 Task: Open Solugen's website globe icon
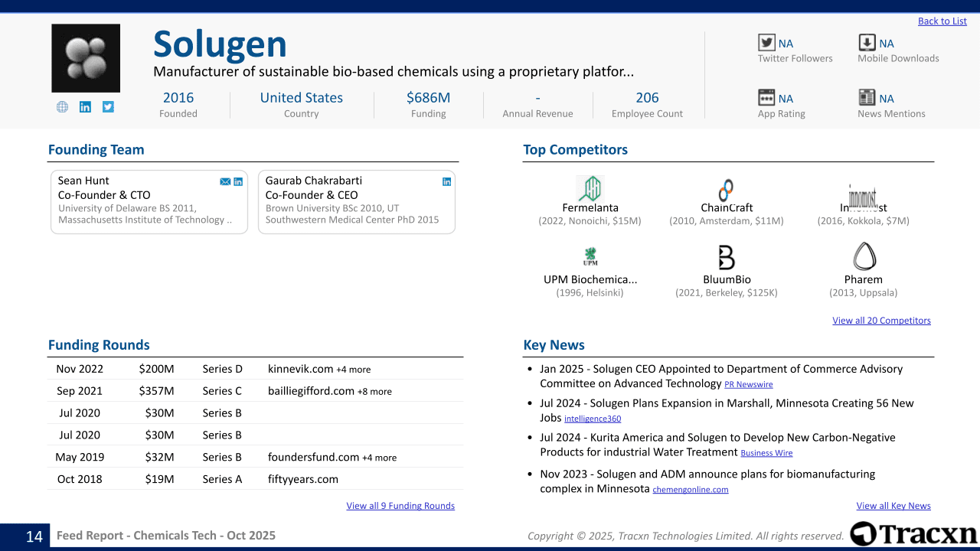pos(63,107)
